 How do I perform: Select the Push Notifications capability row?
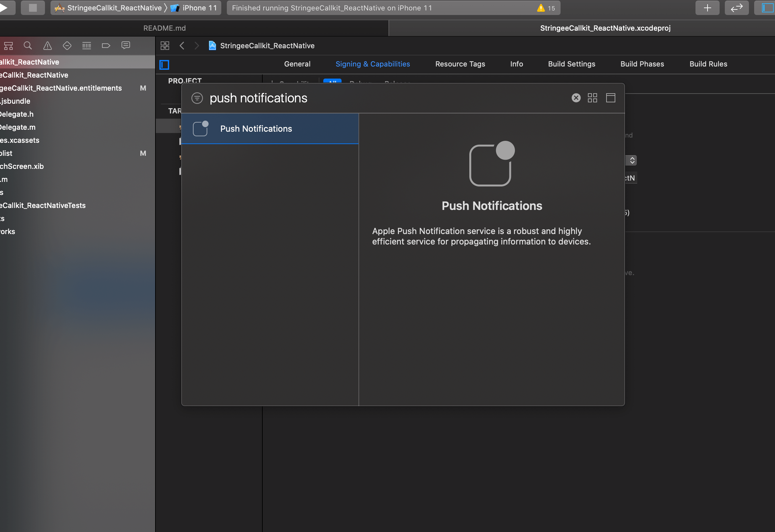pyautogui.click(x=270, y=129)
